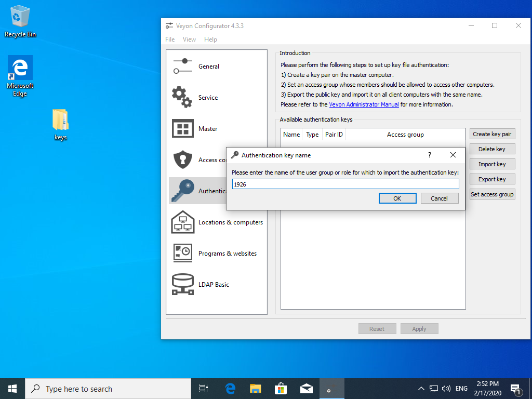Open the notification center icon
Image resolution: width=532 pixels, height=399 pixels.
(x=516, y=389)
